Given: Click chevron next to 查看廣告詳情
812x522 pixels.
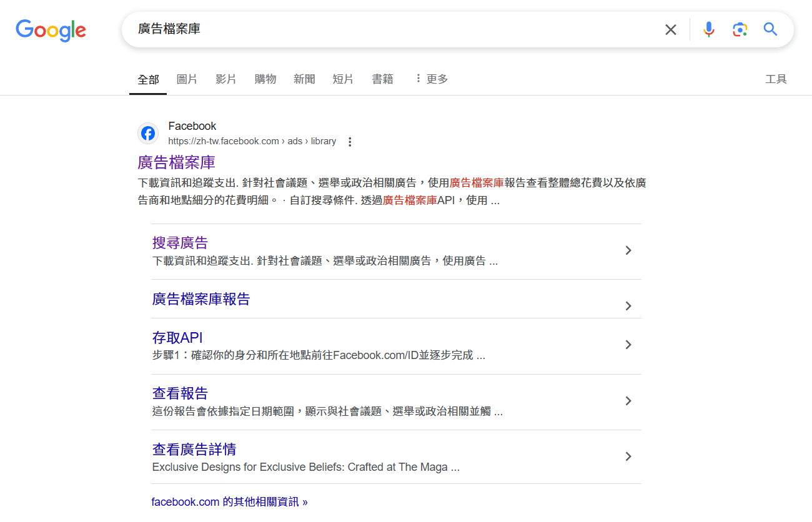Looking at the screenshot, I should (628, 456).
